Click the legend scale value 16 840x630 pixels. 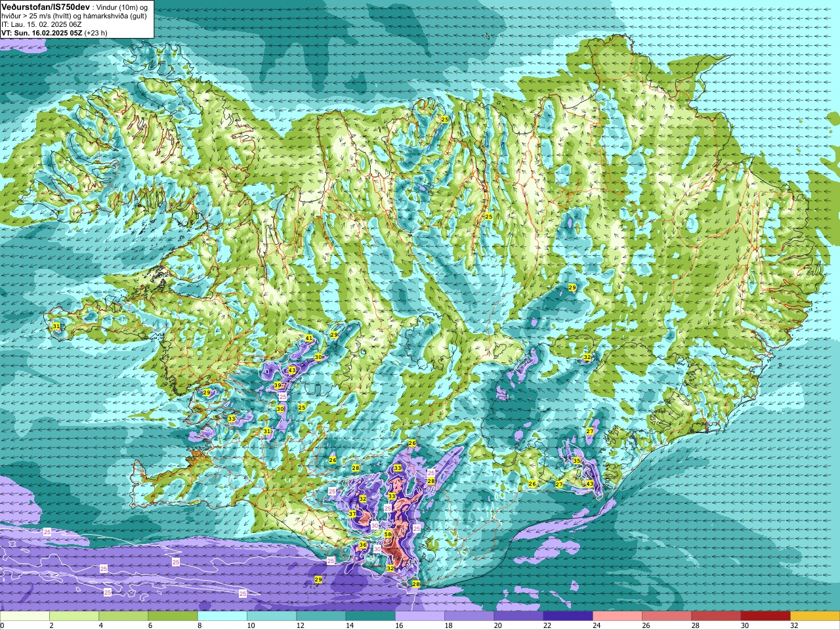(399, 626)
